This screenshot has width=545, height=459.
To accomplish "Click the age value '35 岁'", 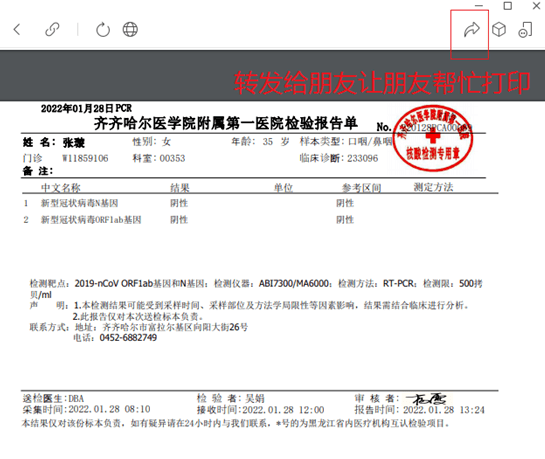I will click(276, 142).
